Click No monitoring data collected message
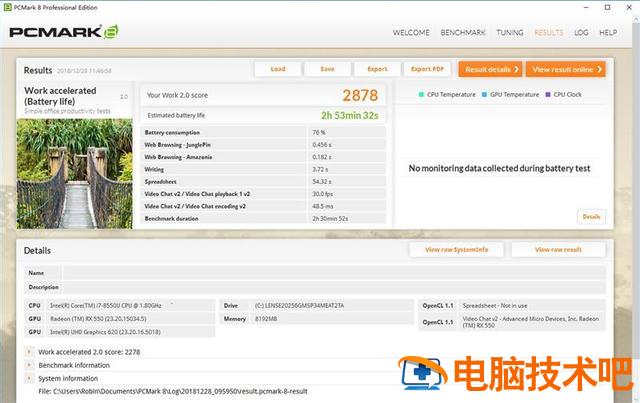Viewport: 640px width, 403px height. (x=499, y=168)
